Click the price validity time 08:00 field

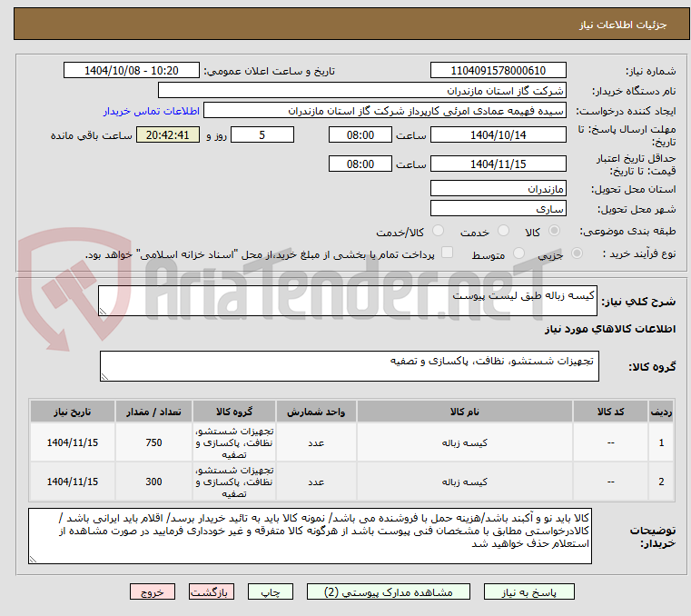click(x=360, y=164)
